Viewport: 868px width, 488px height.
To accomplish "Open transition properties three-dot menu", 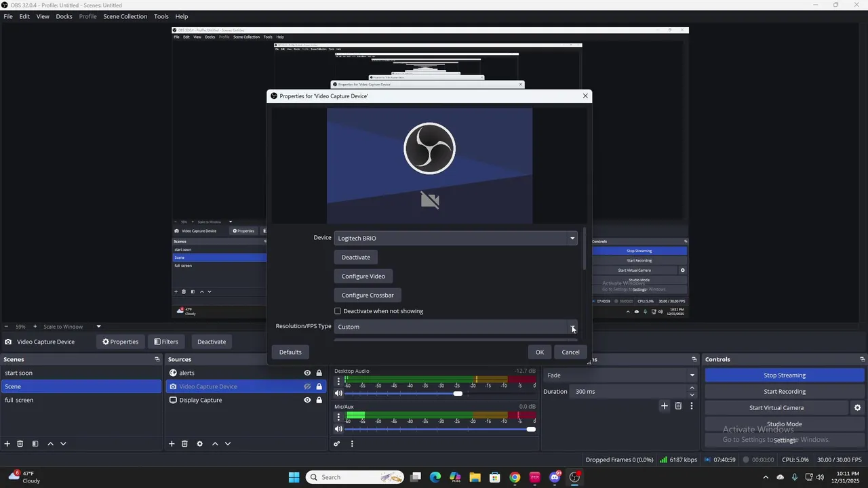I will [x=692, y=406].
